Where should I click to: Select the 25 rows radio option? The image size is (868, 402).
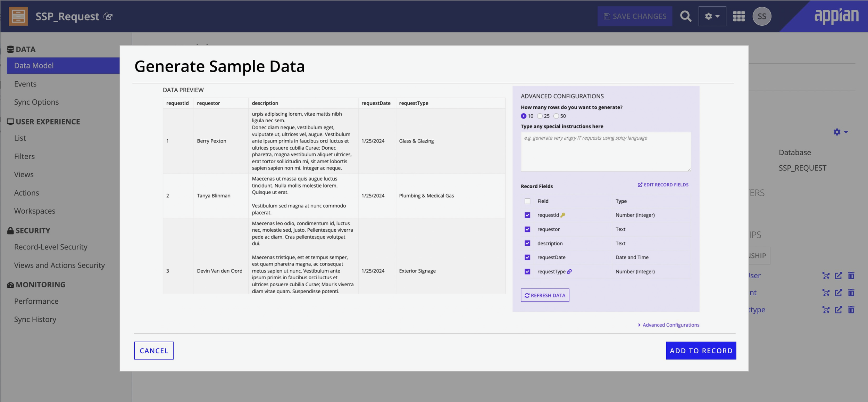pyautogui.click(x=540, y=116)
